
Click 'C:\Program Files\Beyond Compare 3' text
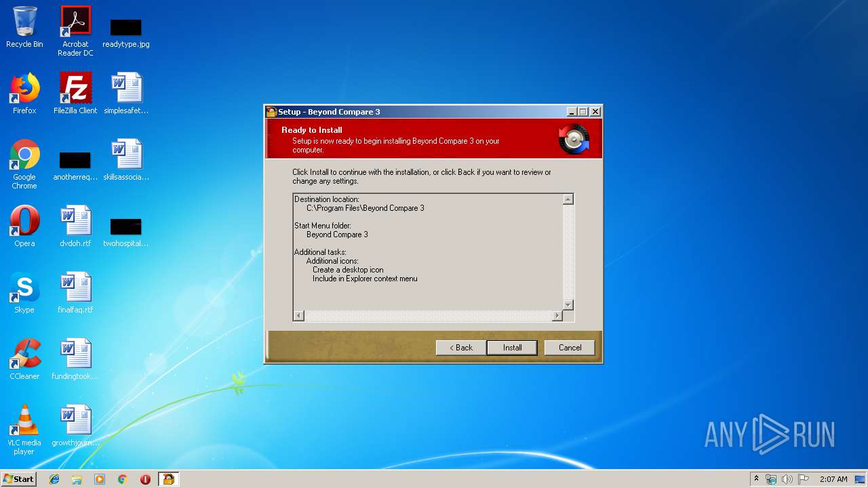coord(366,208)
